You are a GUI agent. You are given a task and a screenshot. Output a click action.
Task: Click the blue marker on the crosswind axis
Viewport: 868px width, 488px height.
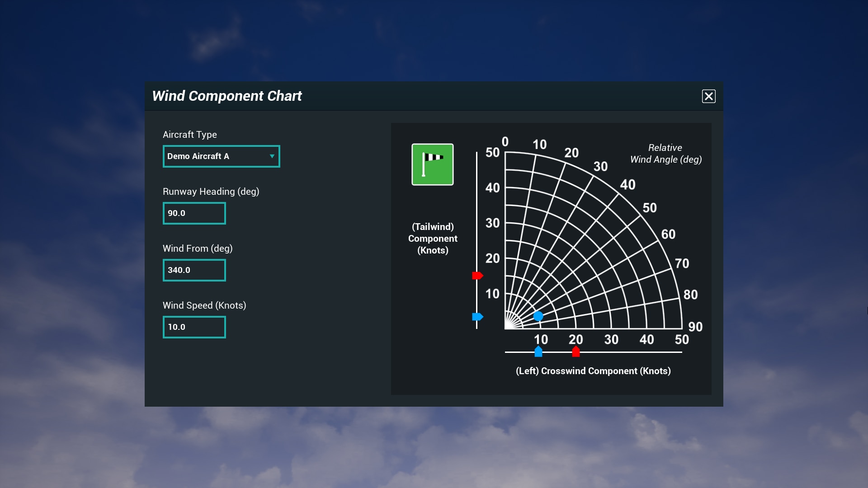click(x=538, y=352)
